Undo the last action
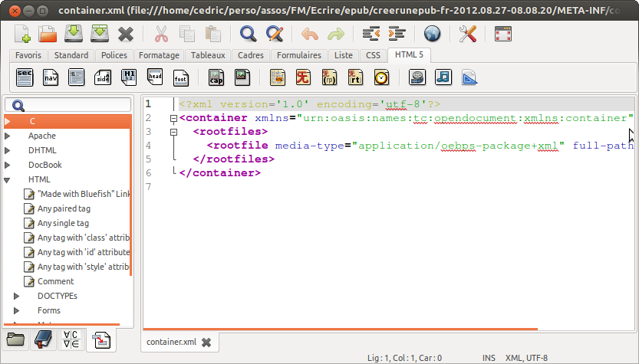The height and width of the screenshot is (364, 639). (x=310, y=34)
